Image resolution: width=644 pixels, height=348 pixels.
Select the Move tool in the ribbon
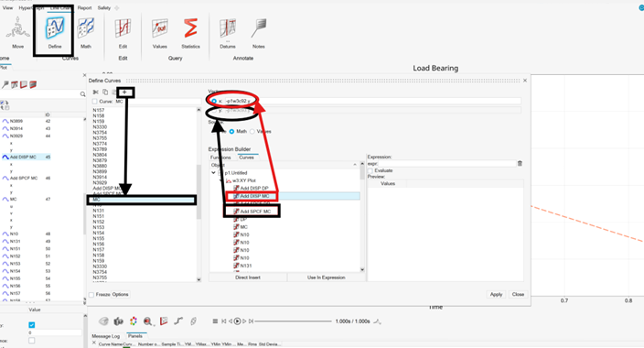[17, 32]
